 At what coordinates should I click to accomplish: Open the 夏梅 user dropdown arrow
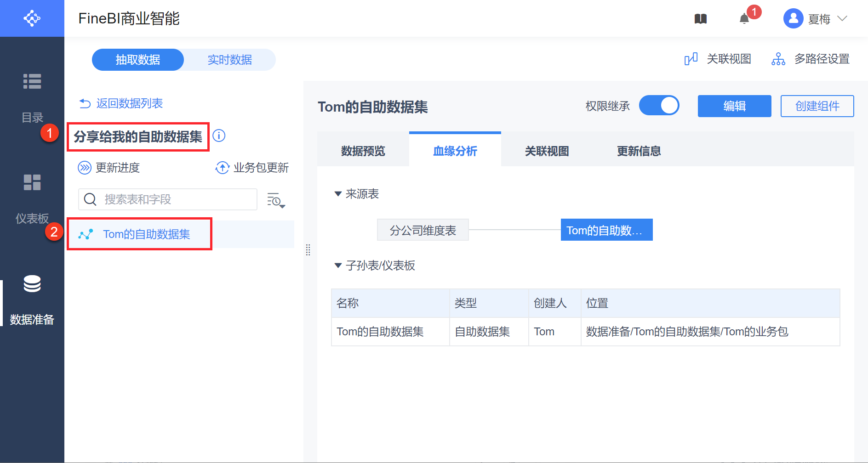842,18
